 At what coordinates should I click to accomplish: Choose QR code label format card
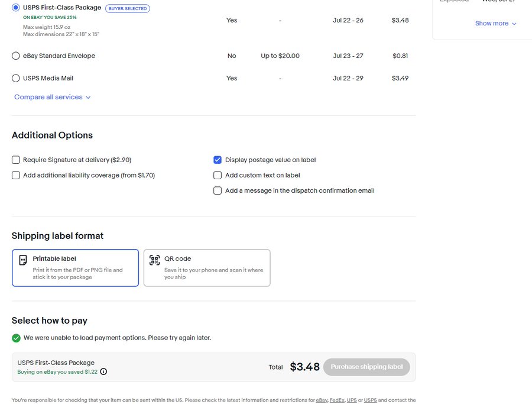tap(207, 268)
